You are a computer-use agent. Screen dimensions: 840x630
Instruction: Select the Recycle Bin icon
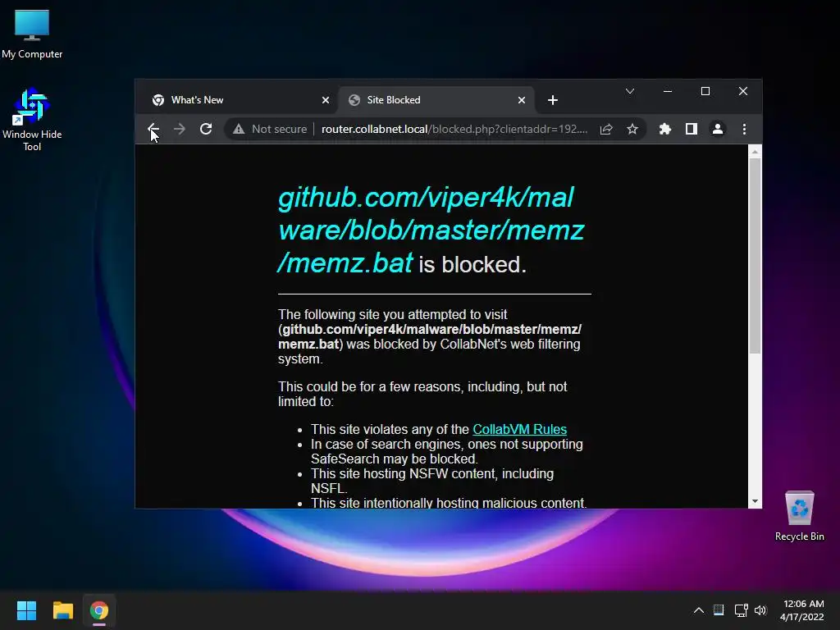click(x=799, y=516)
